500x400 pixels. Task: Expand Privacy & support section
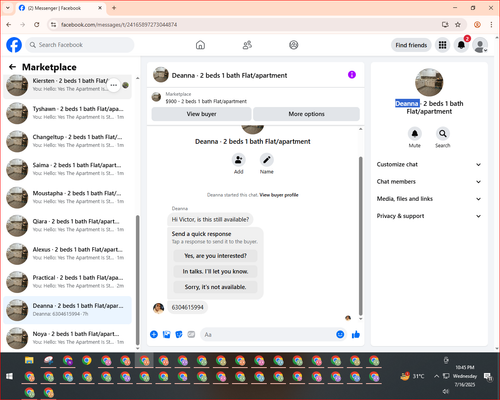coord(429,216)
